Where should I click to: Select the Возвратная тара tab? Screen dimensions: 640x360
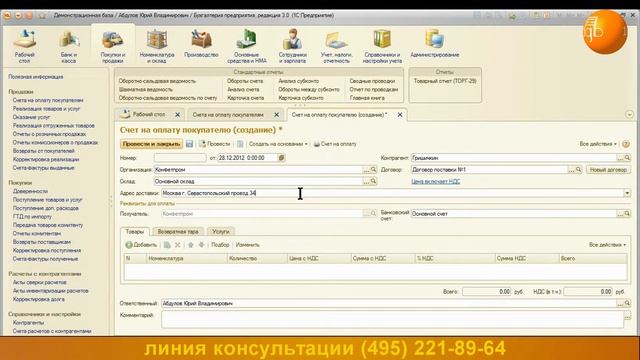(x=178, y=231)
